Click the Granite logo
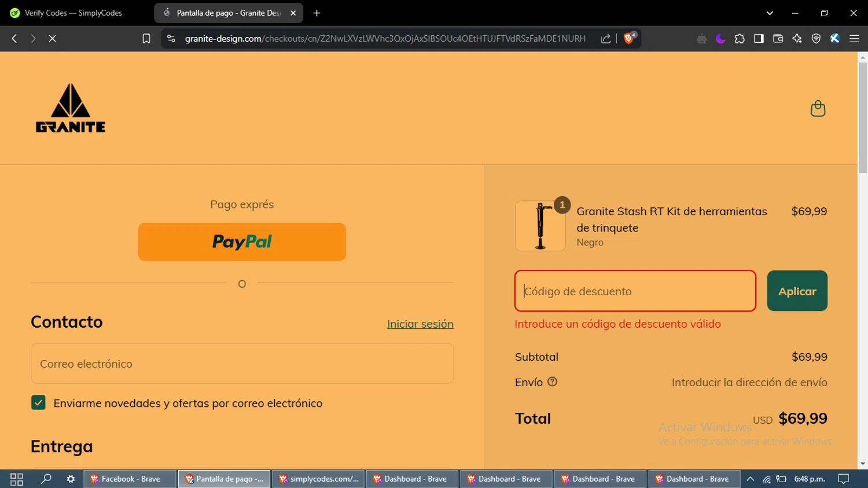This screenshot has width=868, height=488. point(71,108)
